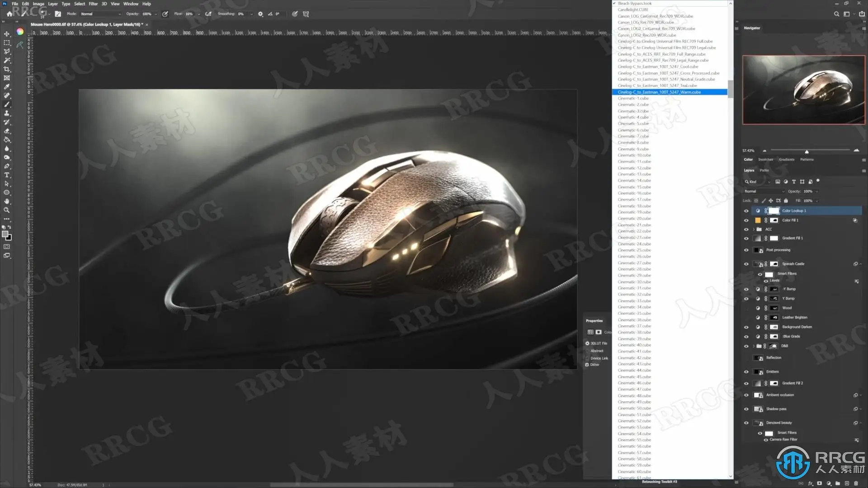This screenshot has height=488, width=868.
Task: Select the 3DLUT File radio option
Action: point(587,343)
